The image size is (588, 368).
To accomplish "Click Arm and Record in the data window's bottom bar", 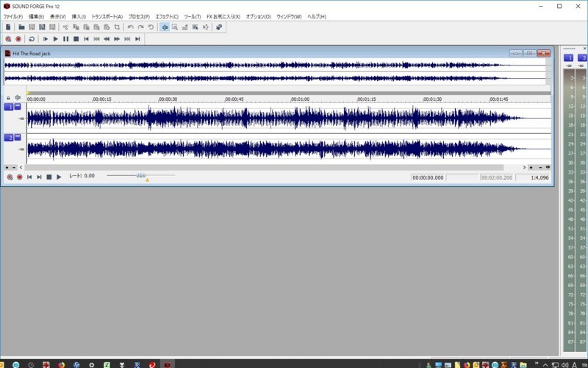I will click(10, 177).
